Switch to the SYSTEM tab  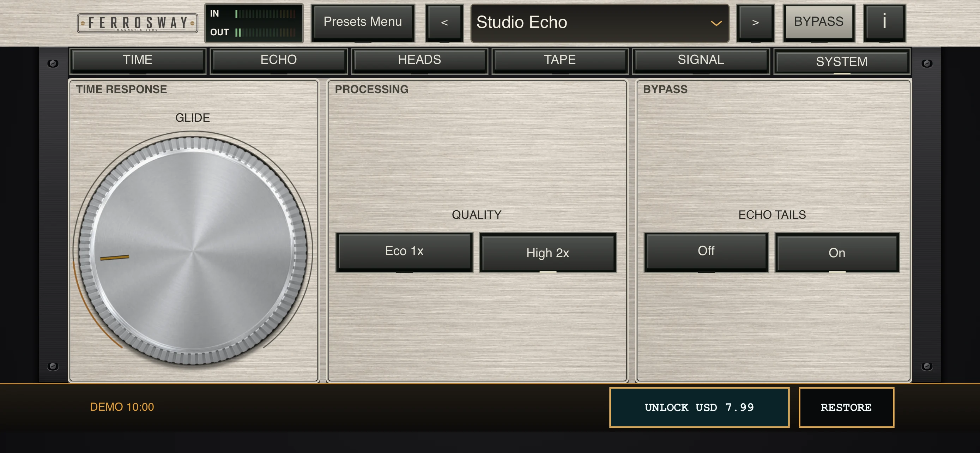(x=841, y=61)
